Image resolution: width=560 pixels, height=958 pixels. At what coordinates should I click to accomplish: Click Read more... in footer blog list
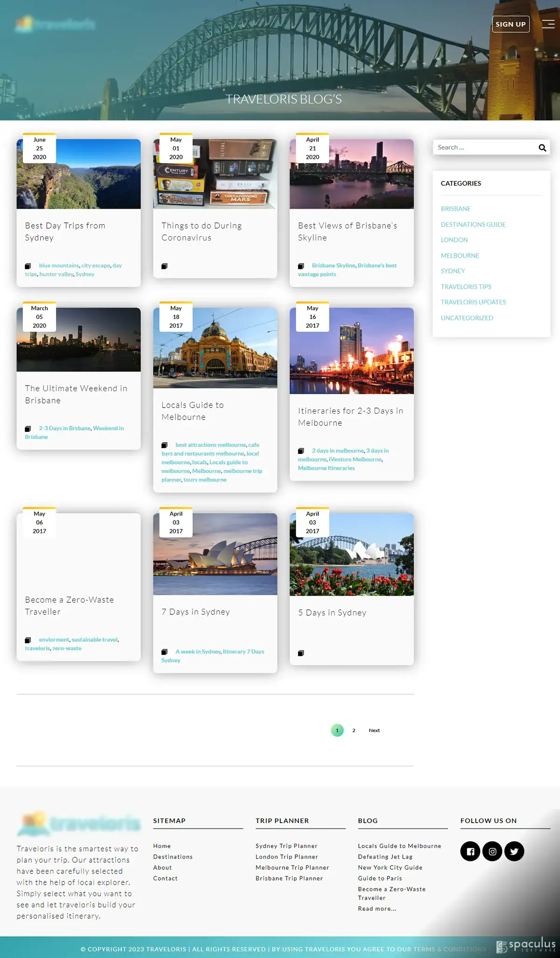point(377,909)
